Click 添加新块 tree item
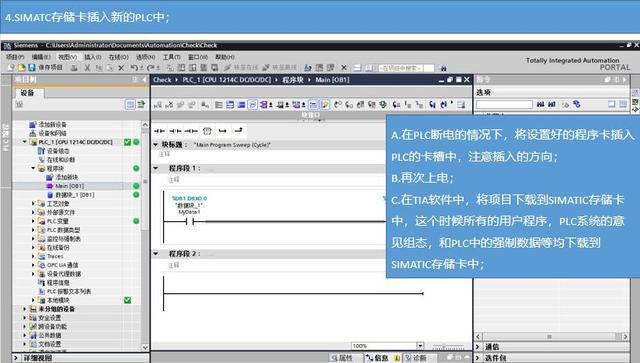Image resolution: width=640 pixels, height=363 pixels. pyautogui.click(x=67, y=177)
